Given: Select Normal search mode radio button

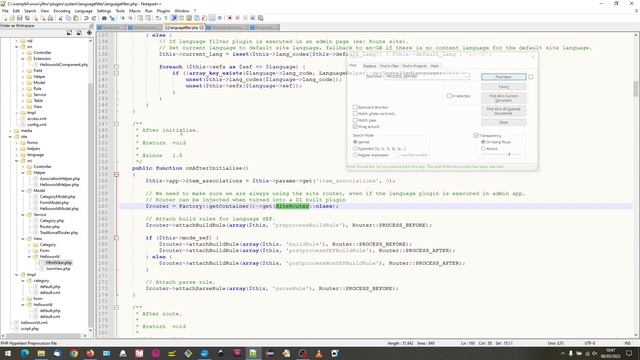Looking at the screenshot, I should click(x=355, y=142).
